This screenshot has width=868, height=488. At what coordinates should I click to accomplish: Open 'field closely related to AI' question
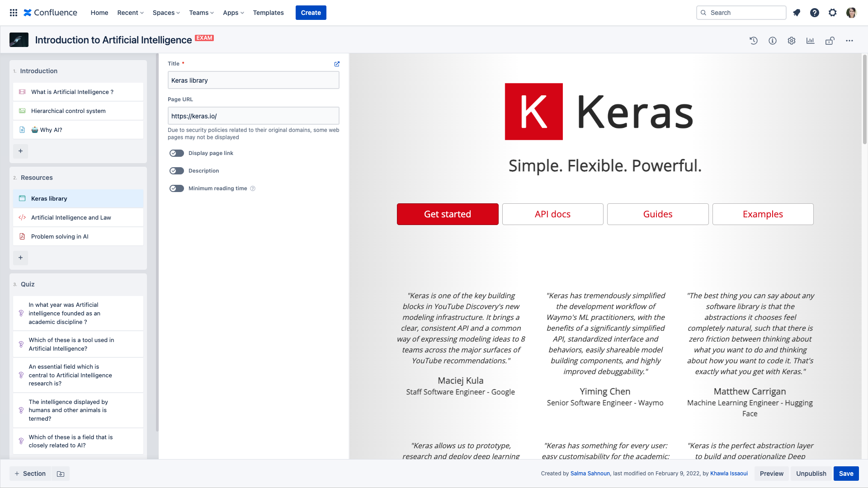(x=78, y=441)
